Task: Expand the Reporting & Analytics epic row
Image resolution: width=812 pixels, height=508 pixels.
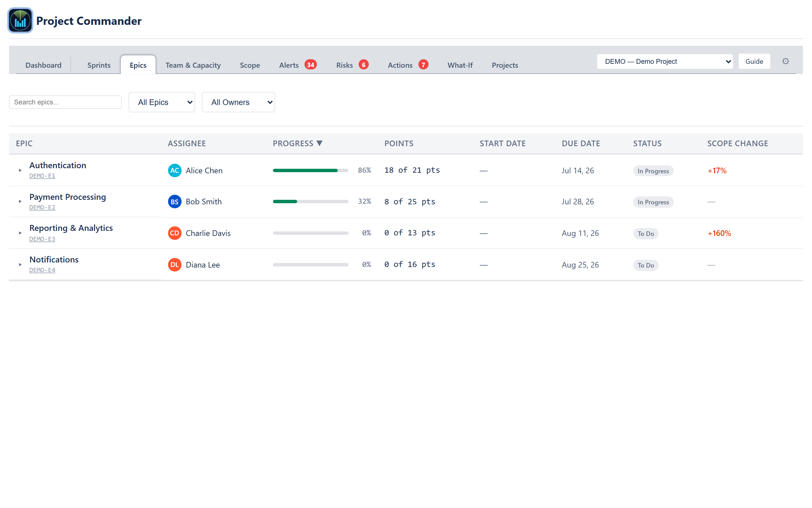Action: (x=20, y=233)
